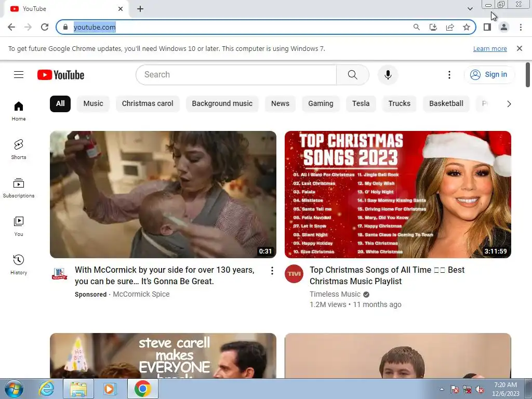Screen dimensions: 532x399
Task: Click address bar zoom magnifier icon
Action: 416,27
